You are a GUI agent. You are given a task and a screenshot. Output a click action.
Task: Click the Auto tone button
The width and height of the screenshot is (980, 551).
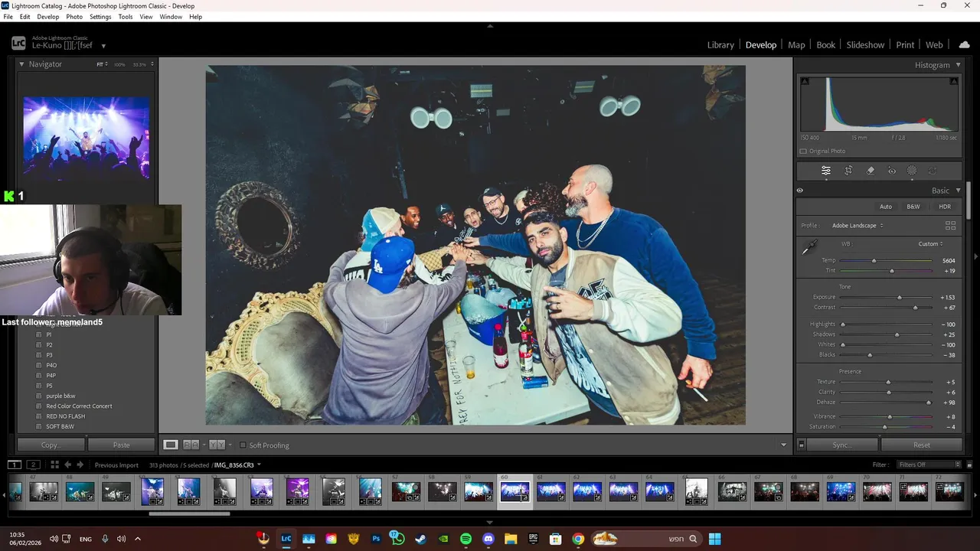click(x=886, y=207)
